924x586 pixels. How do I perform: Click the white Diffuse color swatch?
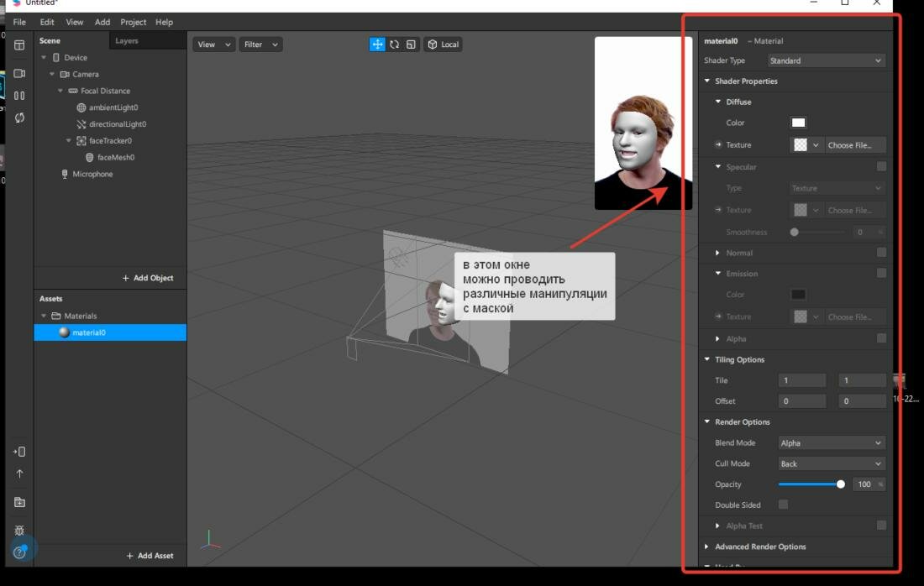coord(798,123)
